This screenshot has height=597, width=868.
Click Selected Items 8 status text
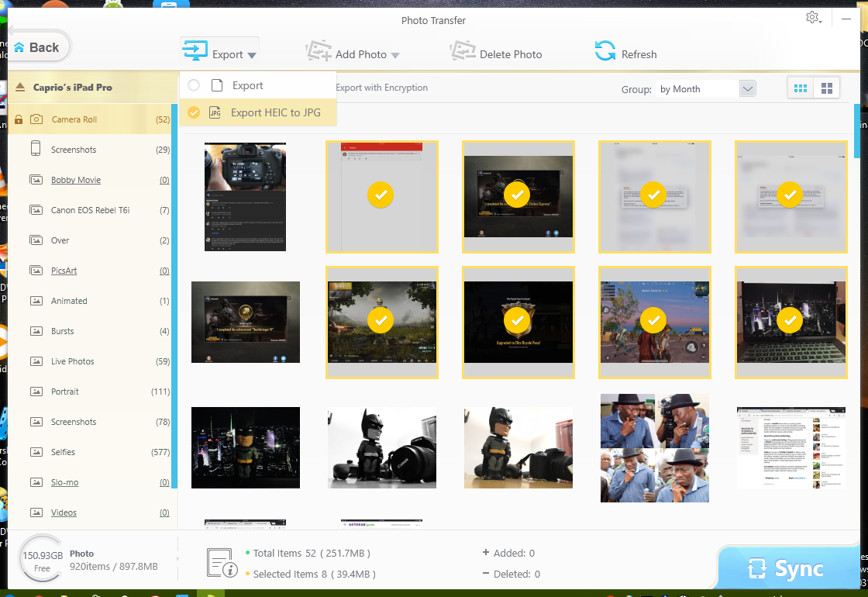click(x=314, y=575)
